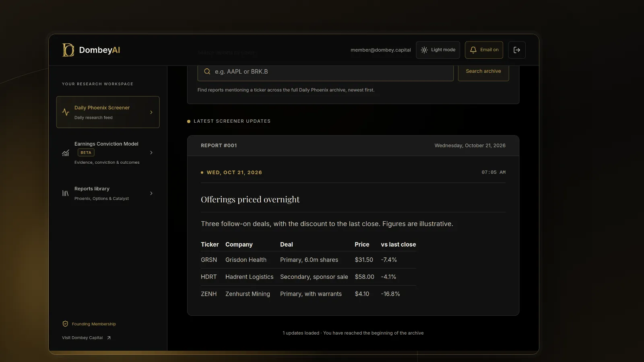Click the DombeyAI brand name
Viewport: 644px width, 362px height.
coord(99,50)
